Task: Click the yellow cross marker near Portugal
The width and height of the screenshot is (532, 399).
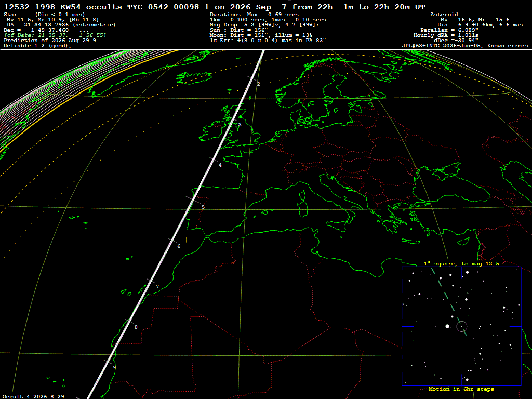Action: (187, 240)
